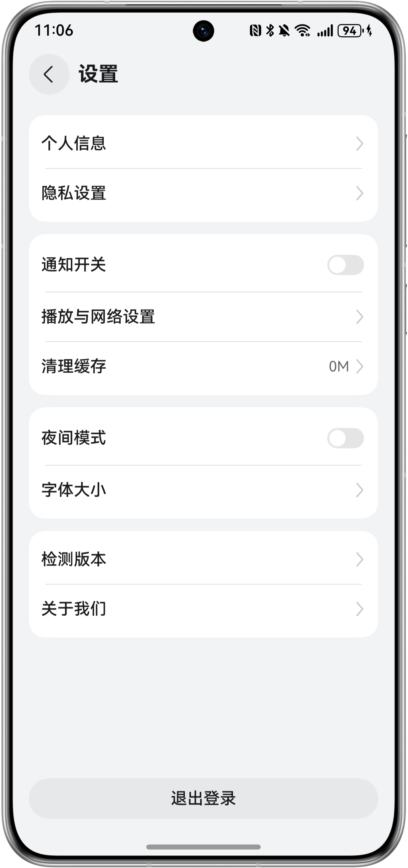This screenshot has width=408, height=868.
Task: Tap the Wi-Fi status icon
Action: coord(302,31)
